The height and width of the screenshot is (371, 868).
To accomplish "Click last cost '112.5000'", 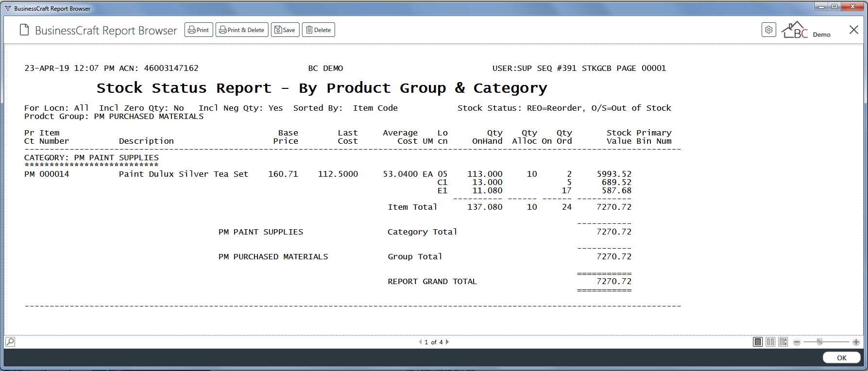I will pos(338,174).
